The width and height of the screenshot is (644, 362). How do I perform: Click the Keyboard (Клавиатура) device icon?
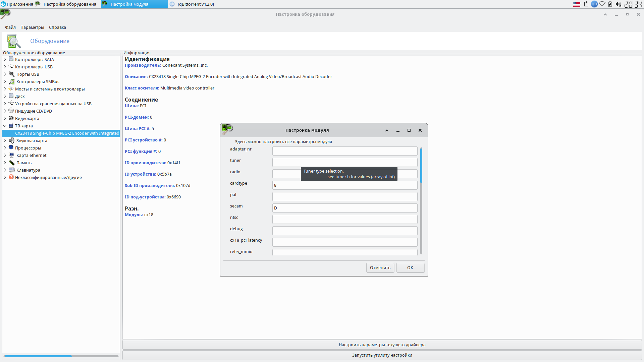pyautogui.click(x=12, y=170)
